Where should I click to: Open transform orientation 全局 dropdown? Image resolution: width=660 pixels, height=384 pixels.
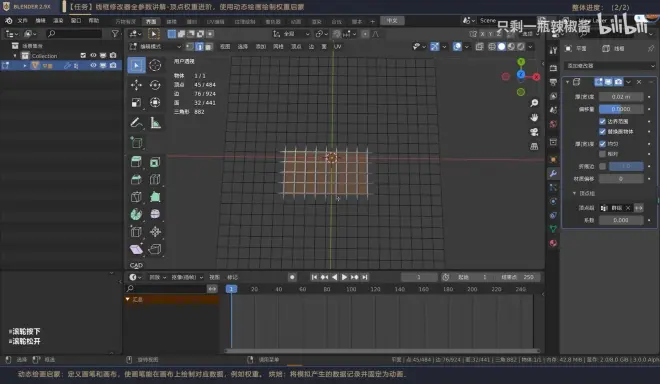point(291,34)
